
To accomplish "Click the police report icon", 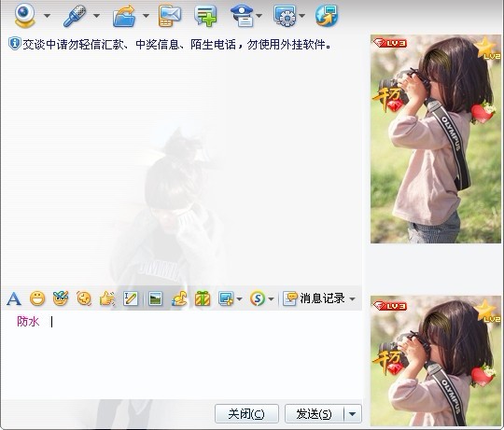I will coord(243,16).
